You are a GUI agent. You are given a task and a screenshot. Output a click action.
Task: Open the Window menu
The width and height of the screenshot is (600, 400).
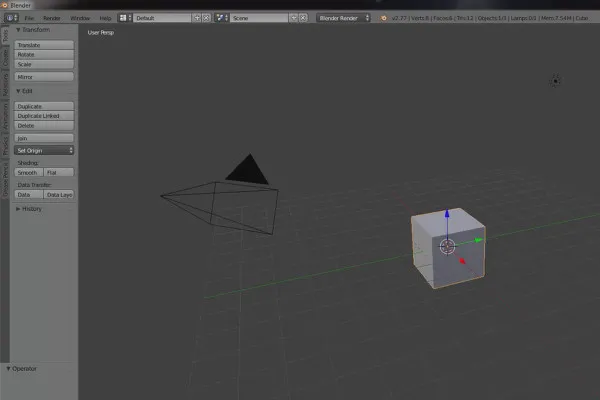click(80, 18)
